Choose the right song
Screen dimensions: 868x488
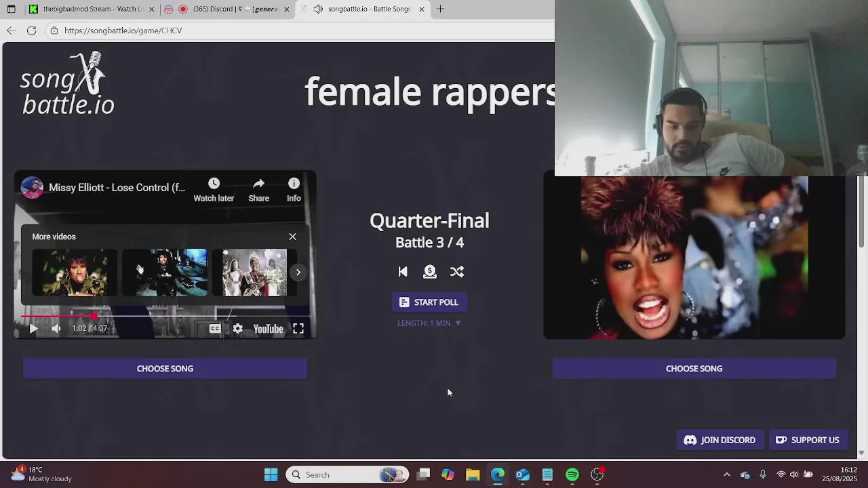click(694, 369)
